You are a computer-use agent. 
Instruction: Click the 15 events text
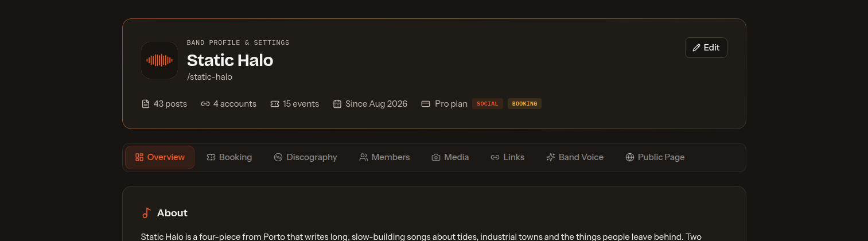pos(301,104)
